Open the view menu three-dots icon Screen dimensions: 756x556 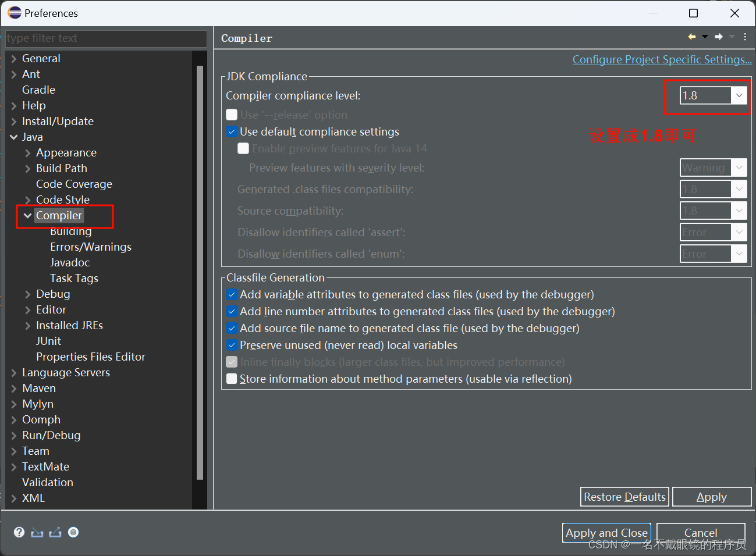pyautogui.click(x=745, y=37)
